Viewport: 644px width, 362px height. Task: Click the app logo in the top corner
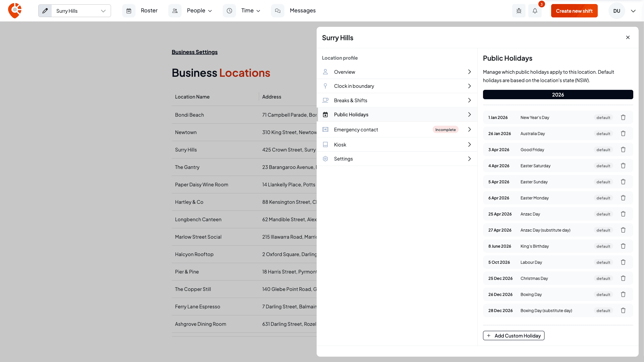[x=15, y=11]
